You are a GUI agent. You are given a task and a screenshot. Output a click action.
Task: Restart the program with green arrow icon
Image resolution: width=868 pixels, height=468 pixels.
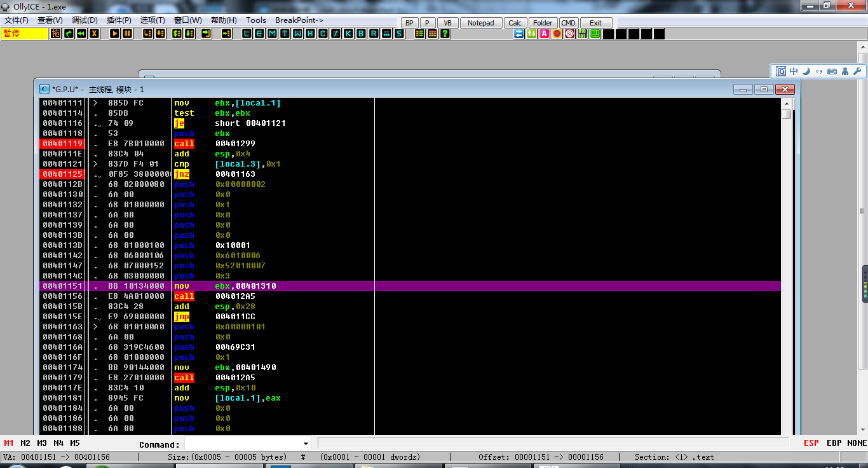coord(69,34)
